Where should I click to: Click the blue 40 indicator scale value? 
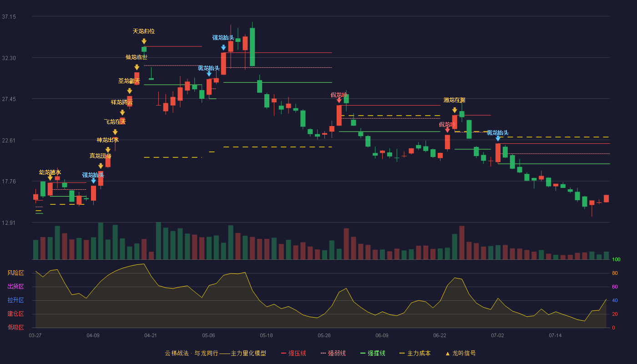[615, 300]
